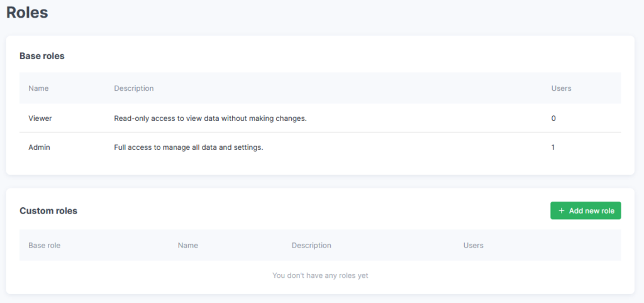The image size is (644, 303).
Task: Click the Name header in Base roles table
Action: [x=38, y=88]
